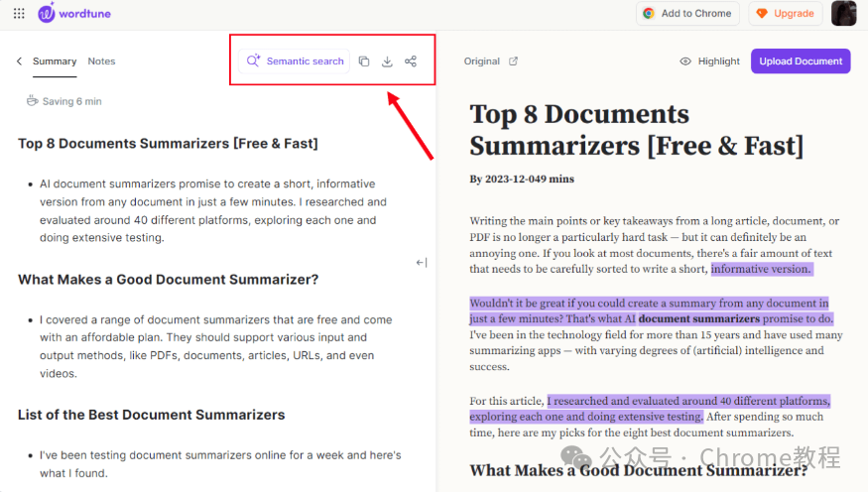Copy the summary with the copy icon
868x492 pixels.
pyautogui.click(x=364, y=61)
